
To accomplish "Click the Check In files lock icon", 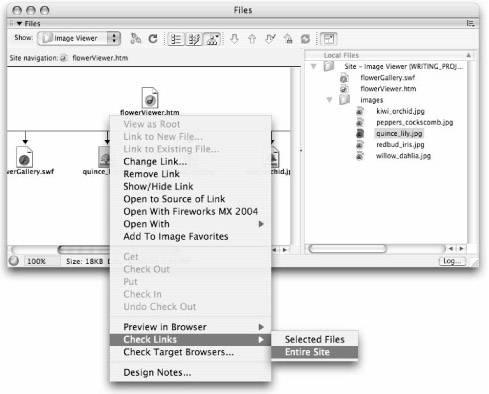I will point(288,39).
